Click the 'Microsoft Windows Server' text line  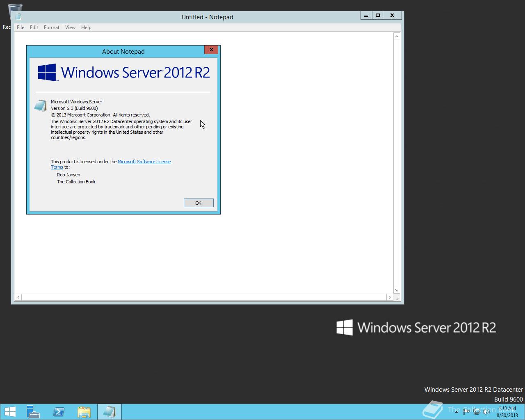click(76, 102)
